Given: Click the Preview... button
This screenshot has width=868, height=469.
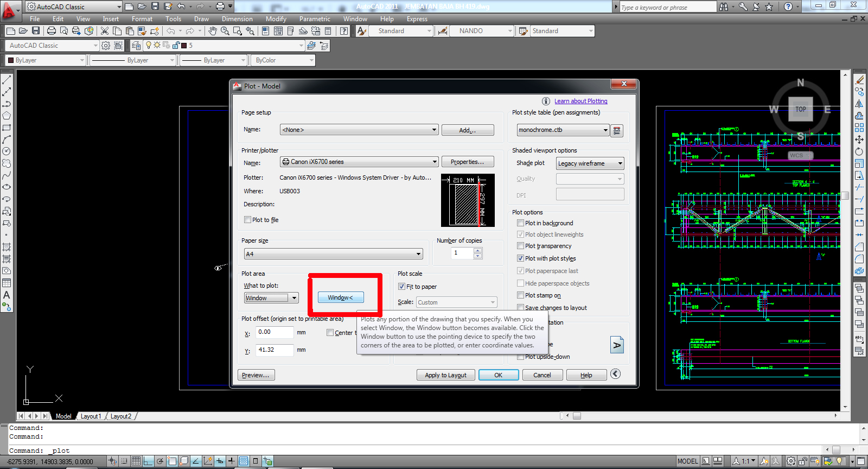Looking at the screenshot, I should [x=256, y=375].
